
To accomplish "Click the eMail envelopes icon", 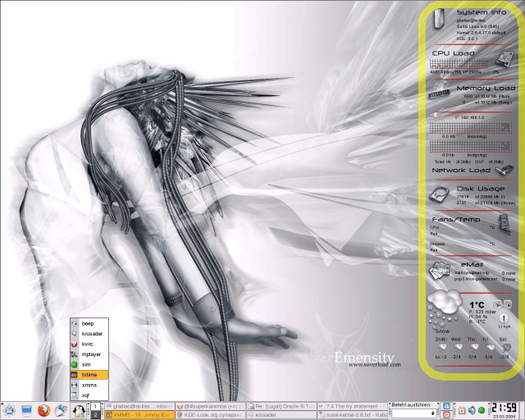I will coord(440,270).
